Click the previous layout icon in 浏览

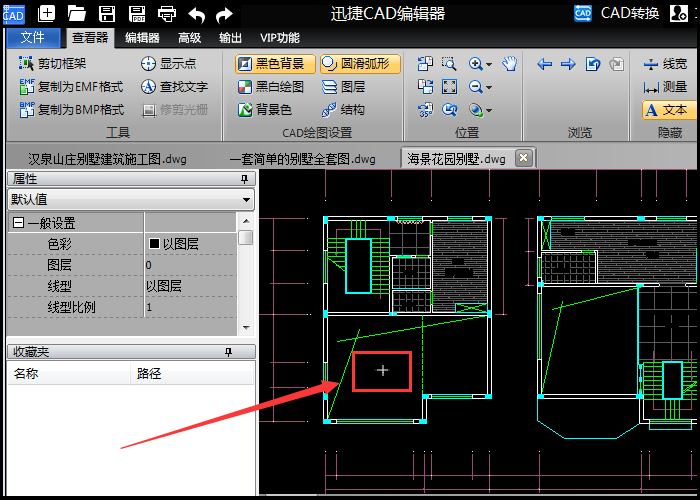tap(592, 64)
